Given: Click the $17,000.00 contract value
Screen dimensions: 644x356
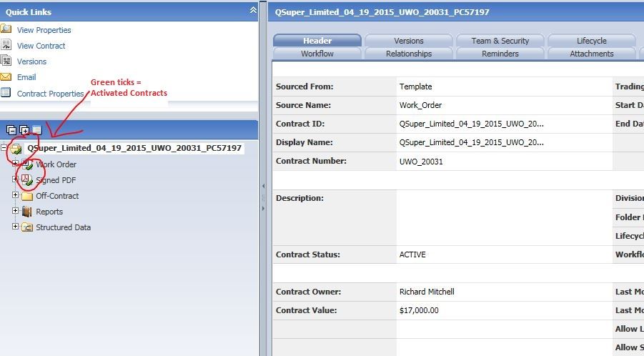Looking at the screenshot, I should [419, 310].
